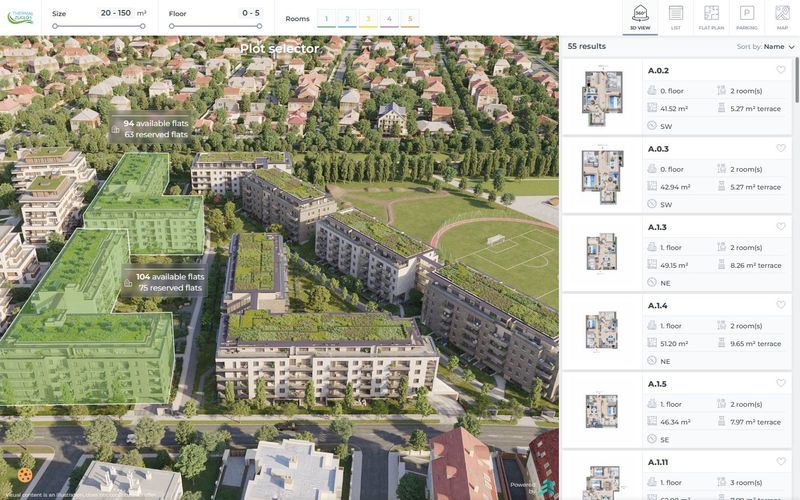Toggle 1 room filter

327,18
